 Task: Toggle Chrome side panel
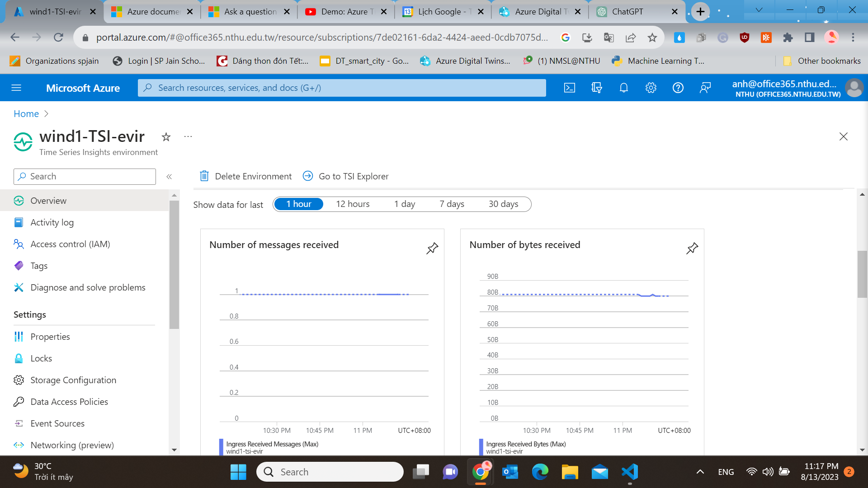point(810,38)
